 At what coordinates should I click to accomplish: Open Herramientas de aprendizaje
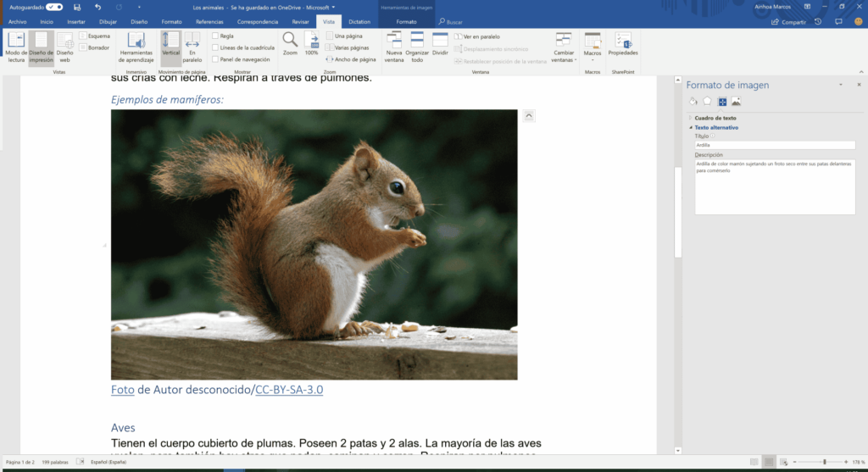pos(136,47)
